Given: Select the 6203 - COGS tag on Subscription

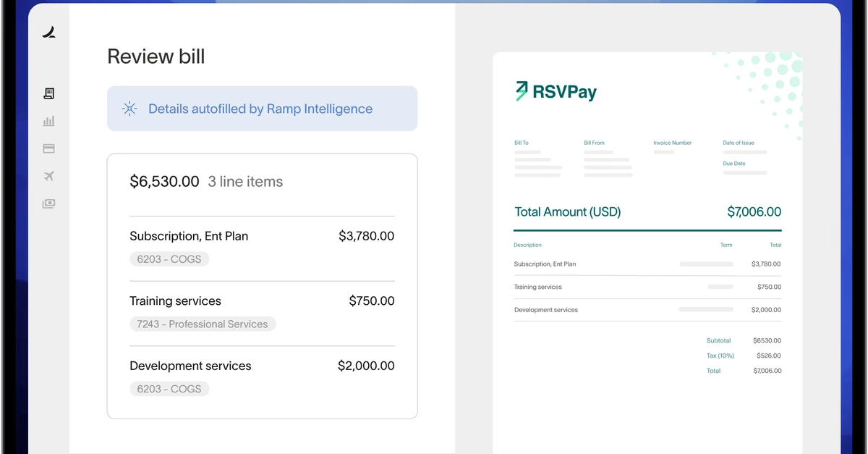Looking at the screenshot, I should pos(169,258).
